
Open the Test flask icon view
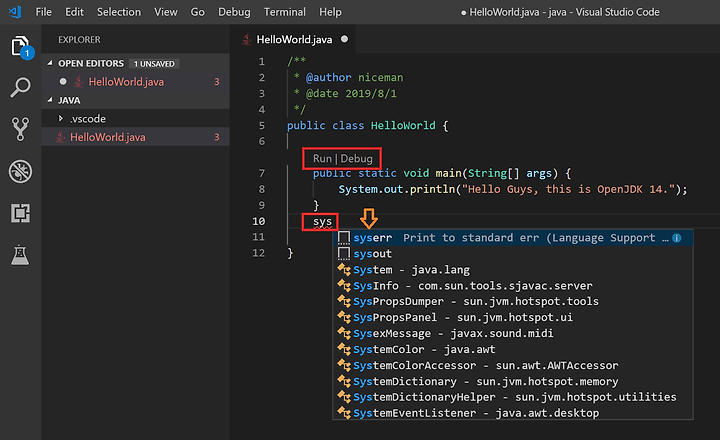[21, 255]
